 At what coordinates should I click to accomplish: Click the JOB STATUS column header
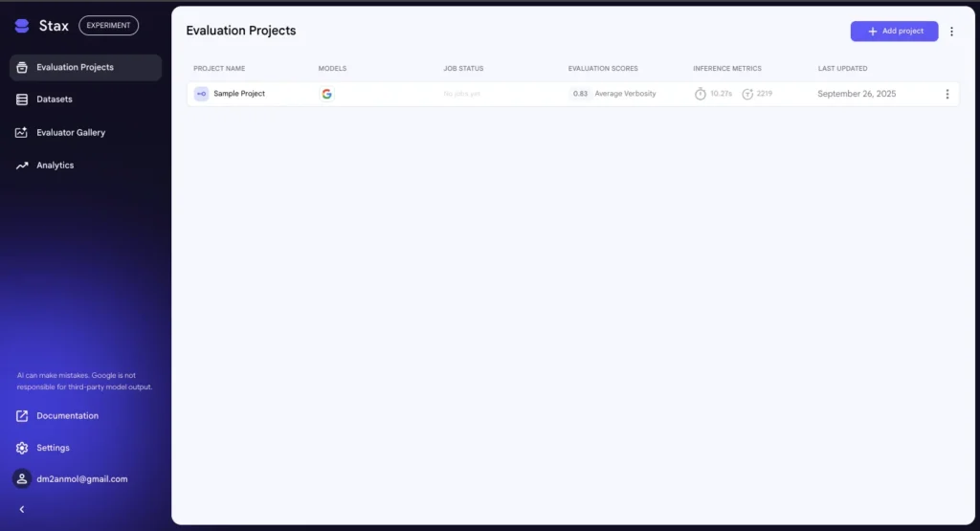click(464, 69)
